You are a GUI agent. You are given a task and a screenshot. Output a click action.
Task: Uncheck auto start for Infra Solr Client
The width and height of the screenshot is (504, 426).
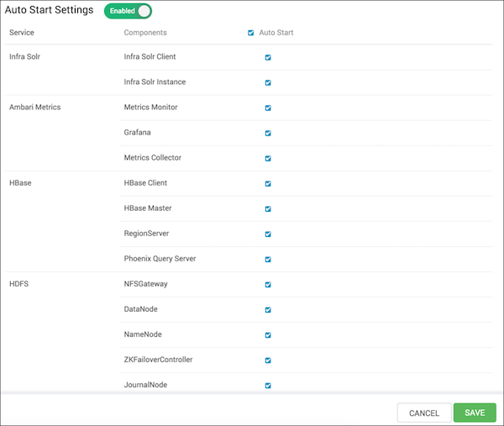tap(268, 57)
